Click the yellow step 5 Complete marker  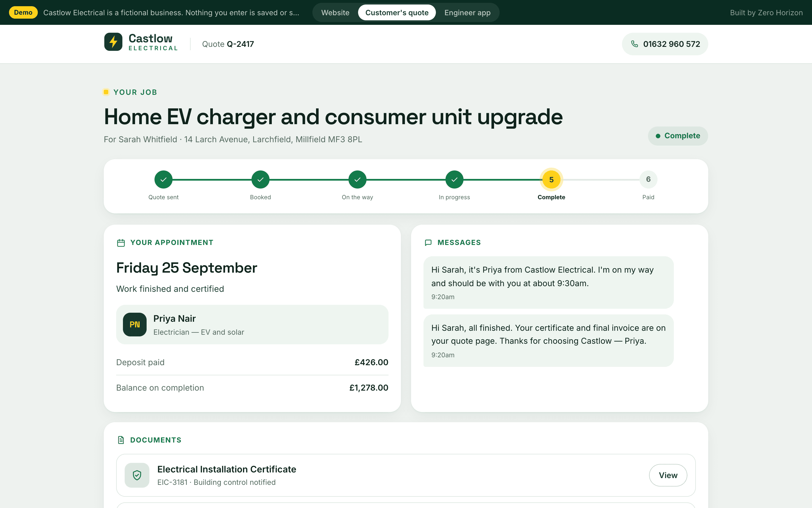click(x=551, y=180)
